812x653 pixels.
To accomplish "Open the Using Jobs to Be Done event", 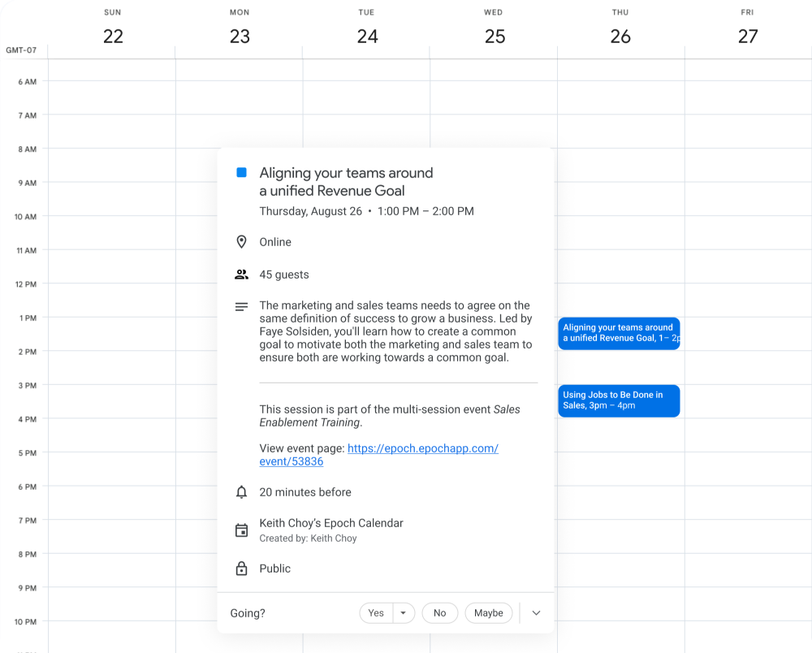I will point(619,400).
